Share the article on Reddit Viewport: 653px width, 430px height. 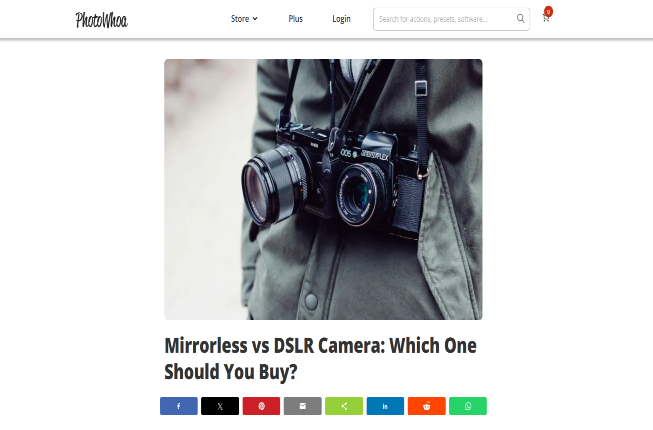426,406
